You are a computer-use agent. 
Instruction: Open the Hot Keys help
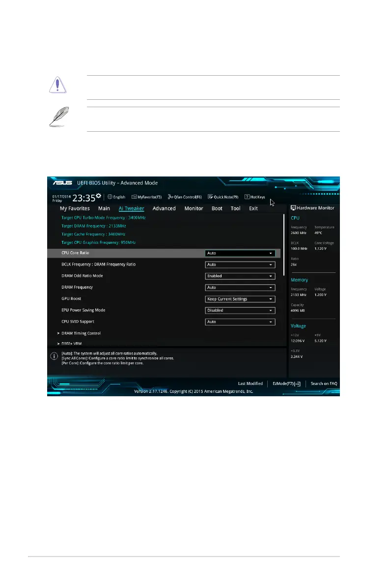point(255,197)
